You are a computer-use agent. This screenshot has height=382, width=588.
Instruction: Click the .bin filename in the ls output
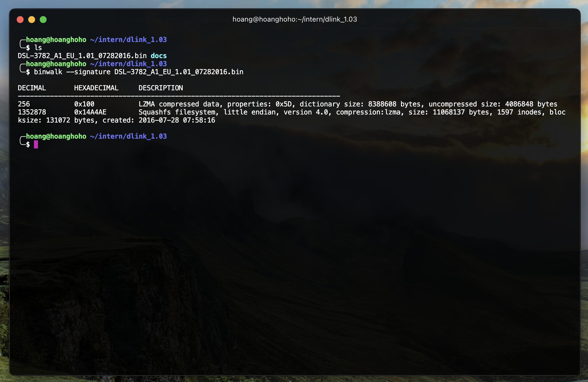tap(82, 56)
